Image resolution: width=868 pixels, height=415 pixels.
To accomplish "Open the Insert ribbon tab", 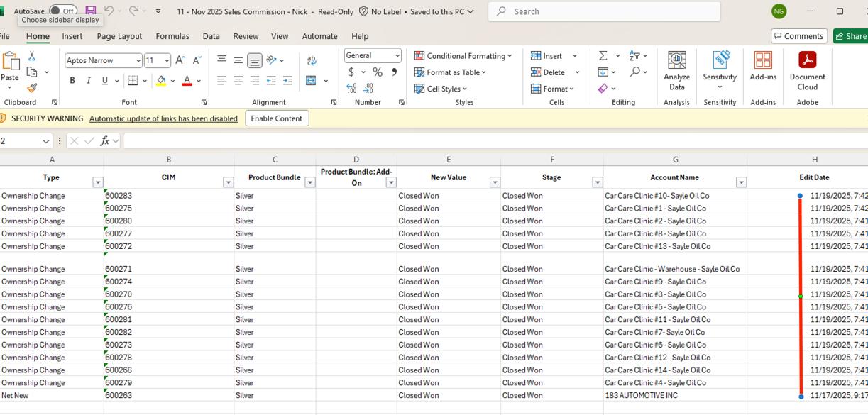I will coord(72,36).
